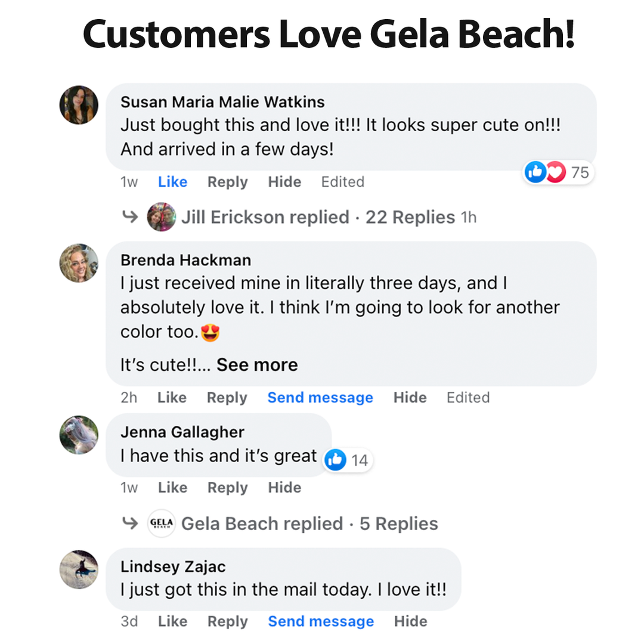View edit history on Brenda's comment
Image resolution: width=644 pixels, height=644 pixels.
click(468, 398)
